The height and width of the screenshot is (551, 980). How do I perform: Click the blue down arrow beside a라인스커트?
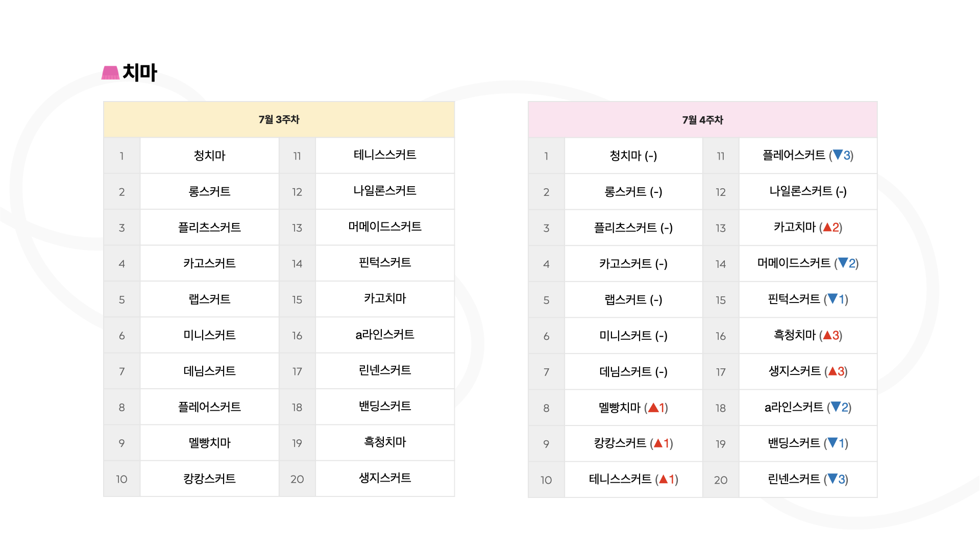pyautogui.click(x=836, y=407)
